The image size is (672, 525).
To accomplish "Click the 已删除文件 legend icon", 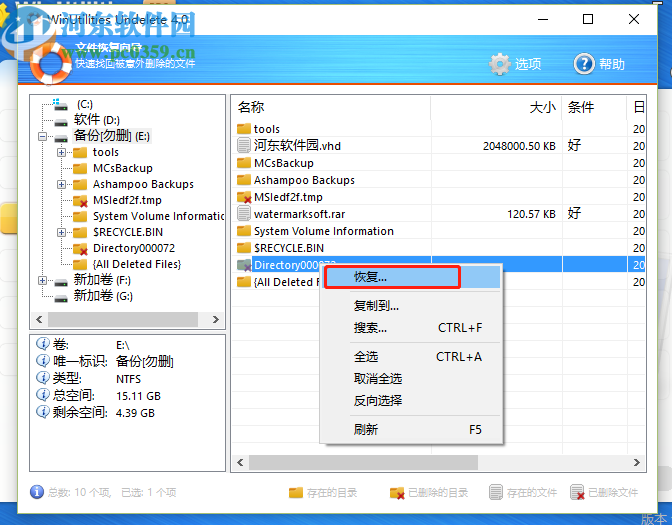I will [x=577, y=492].
